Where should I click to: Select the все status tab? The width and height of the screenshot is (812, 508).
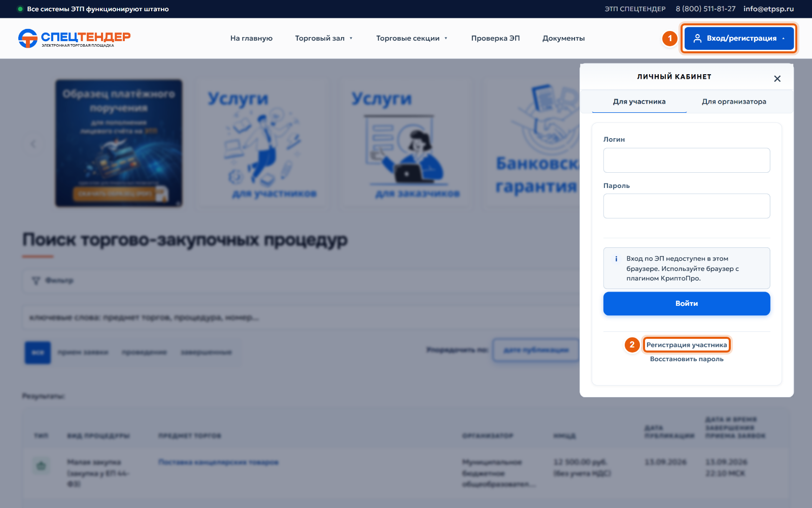(x=38, y=352)
